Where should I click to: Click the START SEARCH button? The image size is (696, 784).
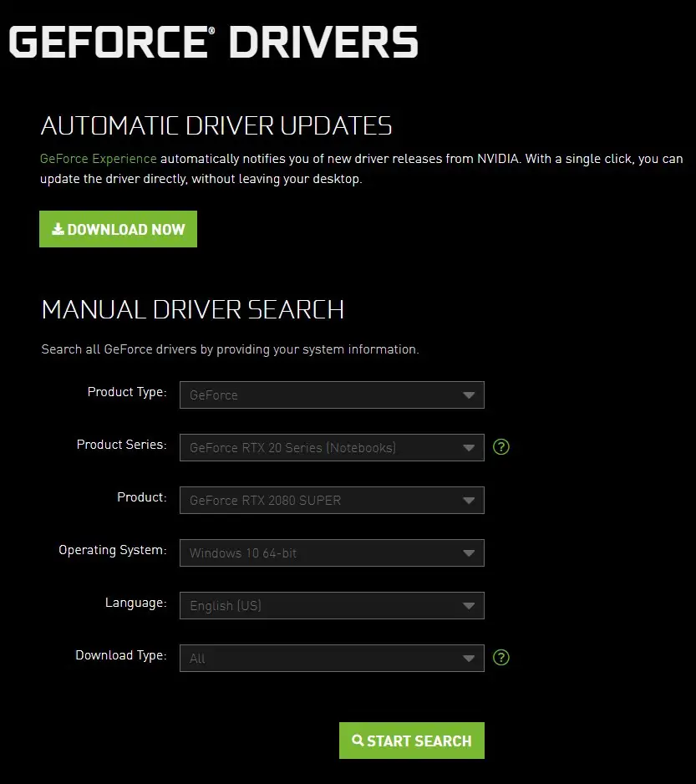(411, 741)
